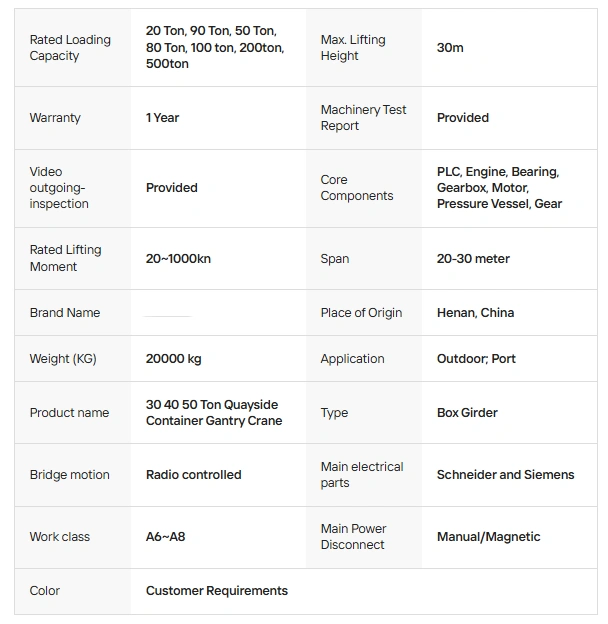Select the loading capacity tonnage list value
The image size is (608, 624).
(x=214, y=48)
